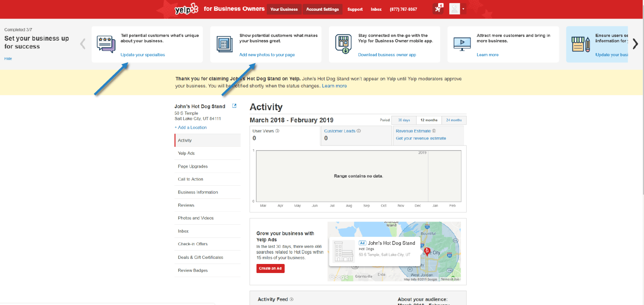Click the info icon next to Revenue Estimate
Viewport: 644px width, 305px height.
434,131
